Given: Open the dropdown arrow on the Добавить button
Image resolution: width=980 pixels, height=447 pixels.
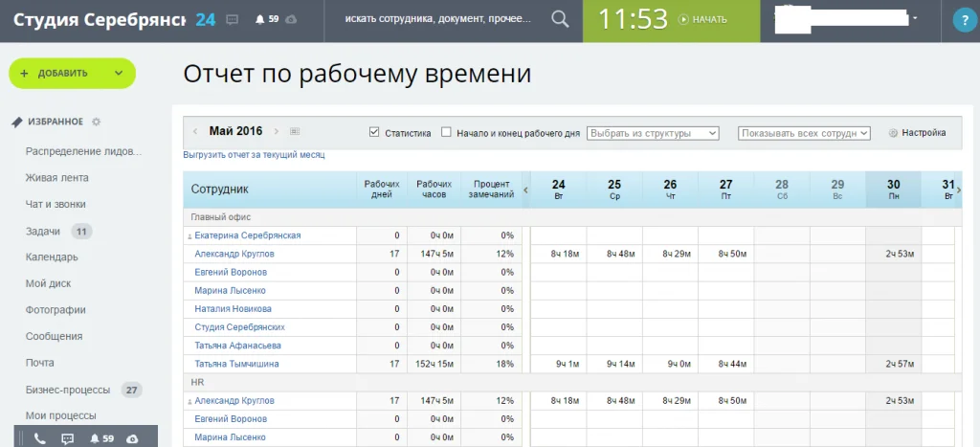Looking at the screenshot, I should [x=119, y=73].
